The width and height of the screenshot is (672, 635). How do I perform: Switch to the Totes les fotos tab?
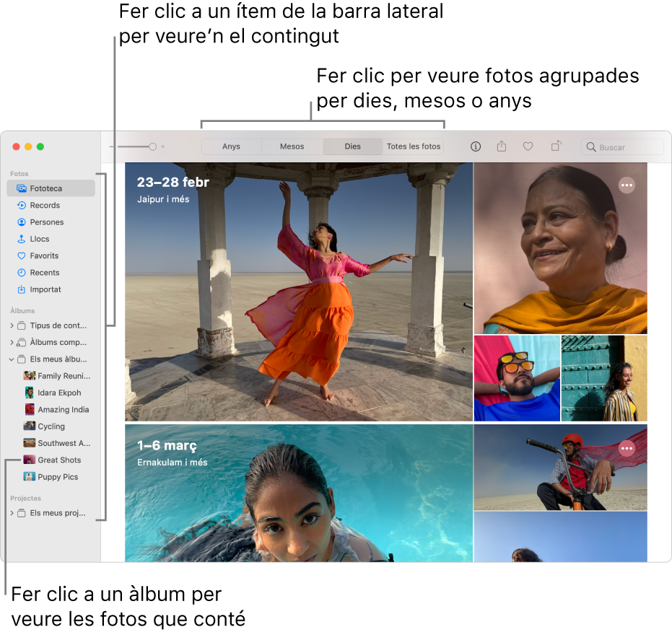413,146
